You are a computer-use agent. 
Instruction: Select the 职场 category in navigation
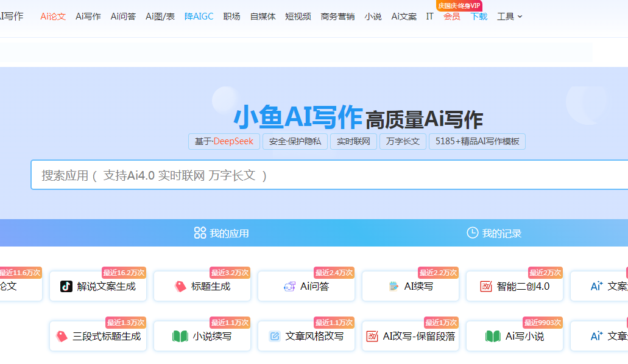[x=232, y=16]
